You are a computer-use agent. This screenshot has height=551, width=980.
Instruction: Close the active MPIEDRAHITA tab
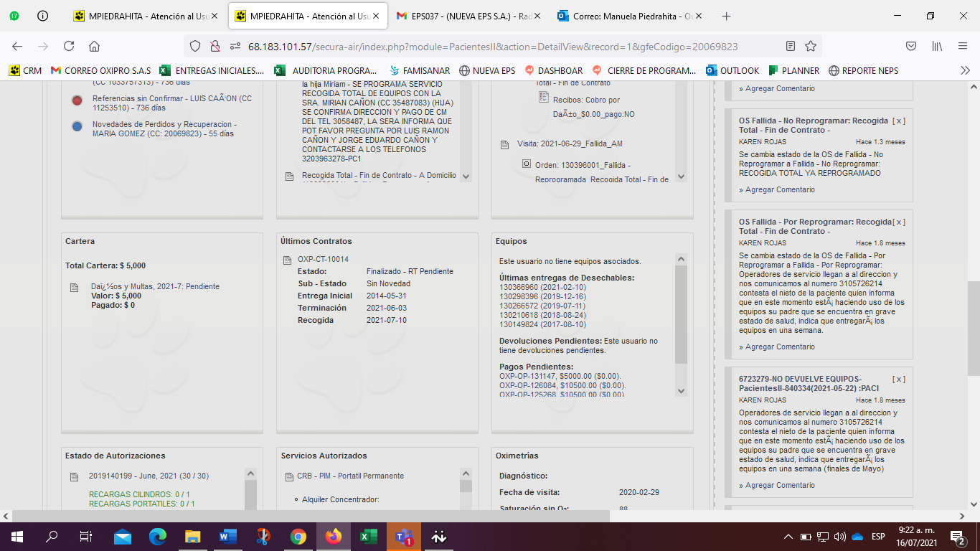pos(376,16)
